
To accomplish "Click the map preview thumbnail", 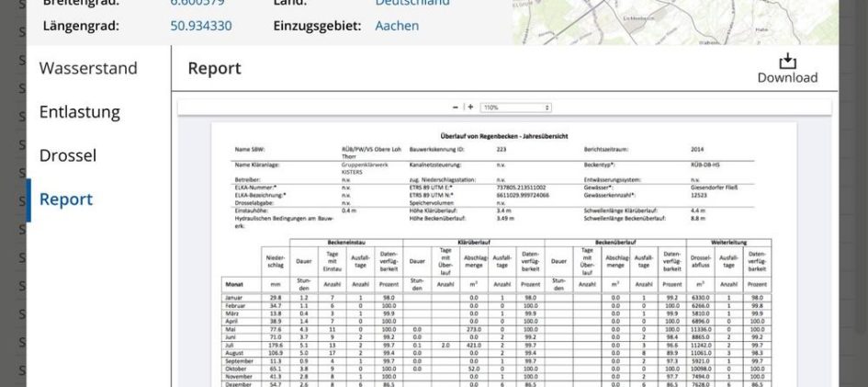I will point(675,20).
